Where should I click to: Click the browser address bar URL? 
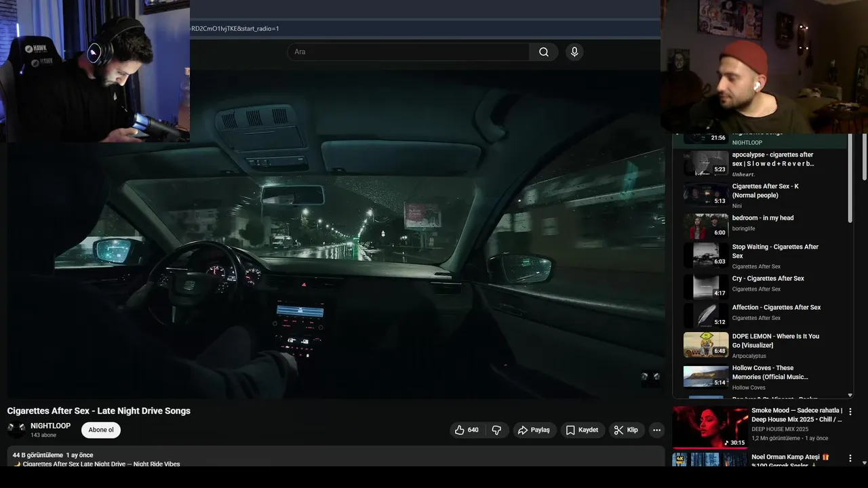coord(235,28)
